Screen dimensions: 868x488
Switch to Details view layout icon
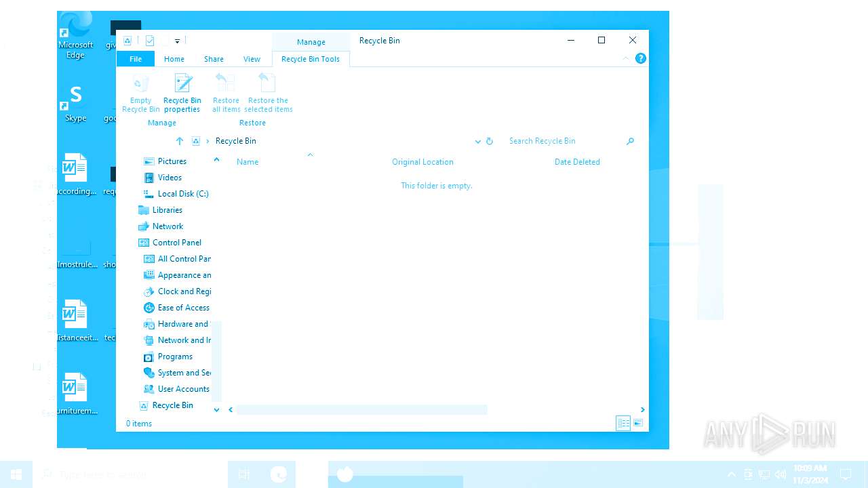tap(623, 424)
